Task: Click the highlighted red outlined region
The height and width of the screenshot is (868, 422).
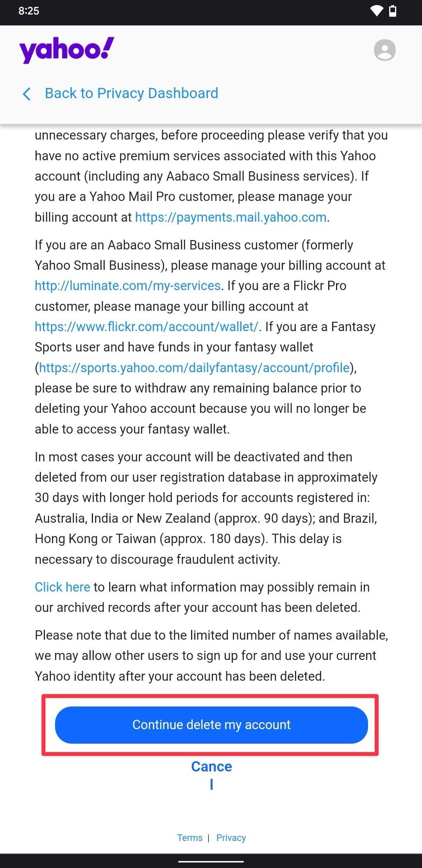Action: [211, 725]
